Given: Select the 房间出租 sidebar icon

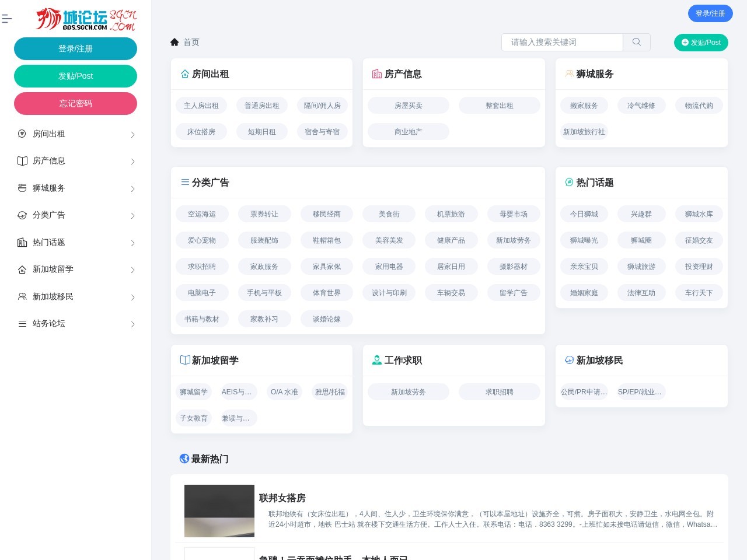Looking at the screenshot, I should tap(22, 134).
